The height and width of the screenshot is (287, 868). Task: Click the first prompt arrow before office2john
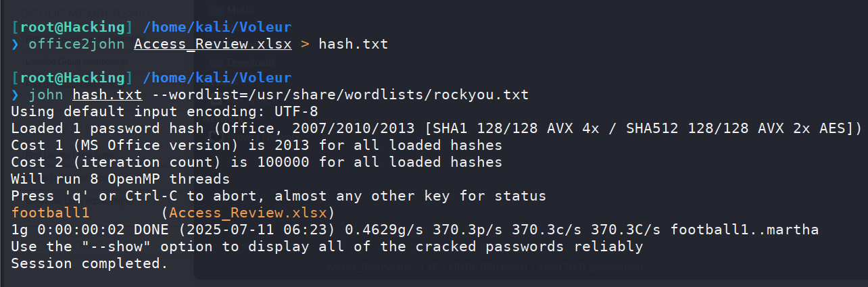coord(16,45)
